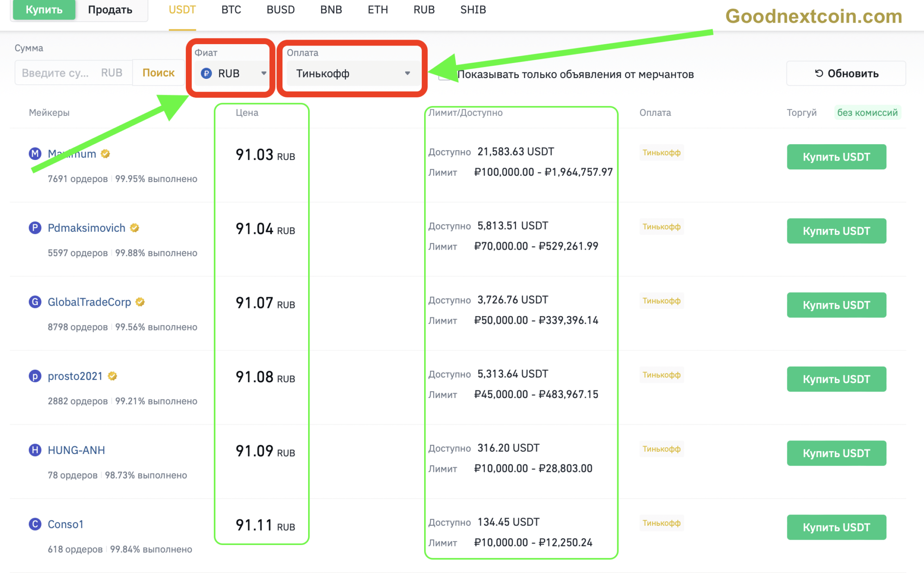Click the prosto2021 avatar icon
Image resolution: width=924 pixels, height=573 pixels.
point(35,376)
